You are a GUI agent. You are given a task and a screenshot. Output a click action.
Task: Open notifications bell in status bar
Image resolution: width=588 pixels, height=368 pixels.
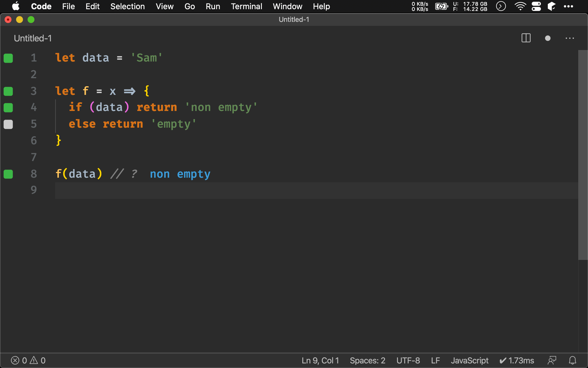572,361
